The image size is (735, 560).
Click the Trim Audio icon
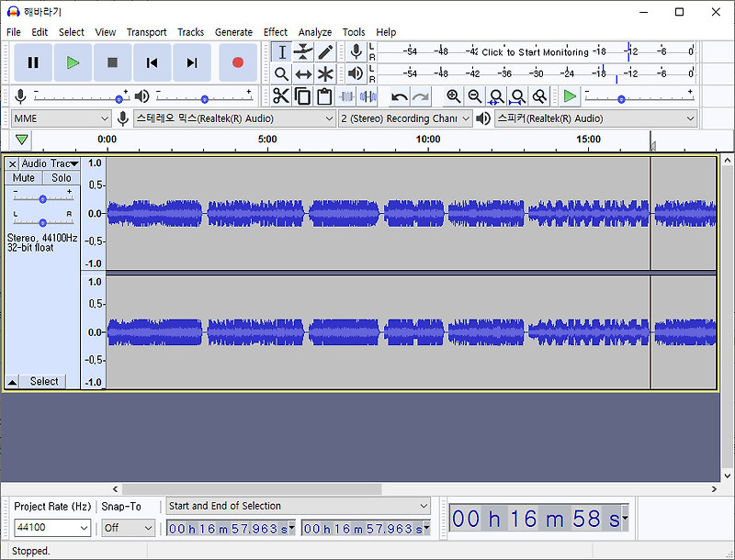click(346, 95)
